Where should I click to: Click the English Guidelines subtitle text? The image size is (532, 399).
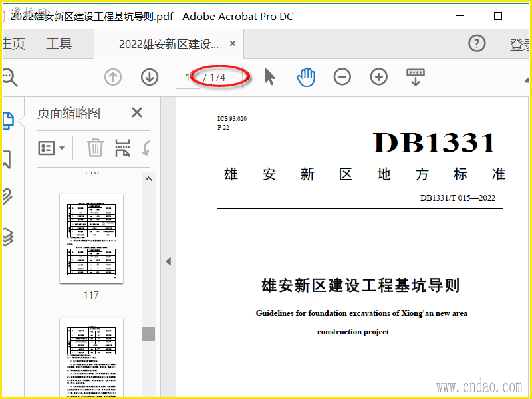tap(362, 313)
